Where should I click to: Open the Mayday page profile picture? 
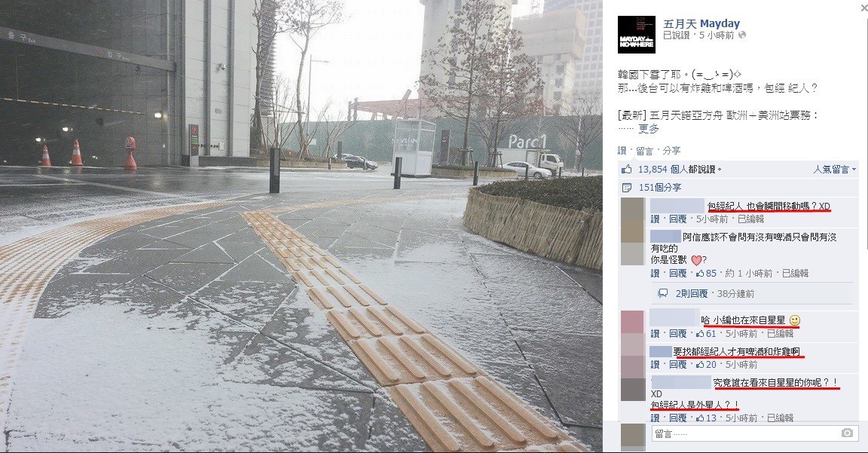pos(636,35)
